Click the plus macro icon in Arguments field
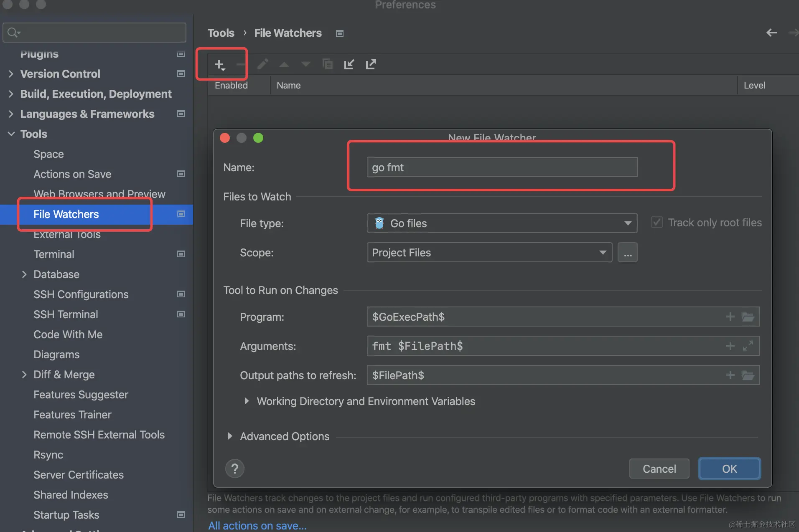The image size is (799, 532). 730,346
